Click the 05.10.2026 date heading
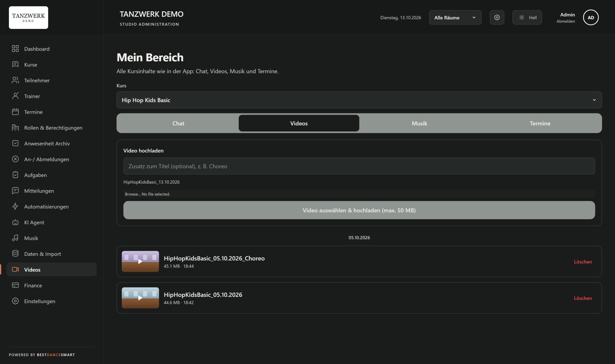The height and width of the screenshot is (364, 615). point(359,237)
